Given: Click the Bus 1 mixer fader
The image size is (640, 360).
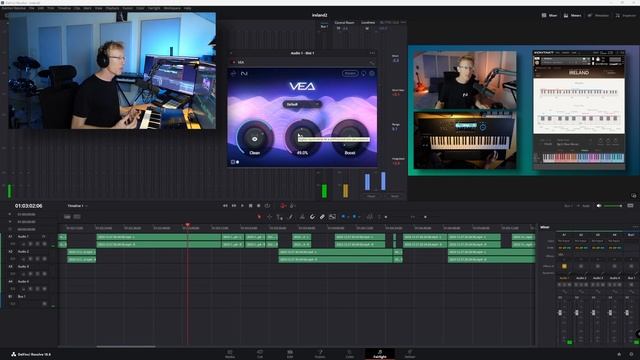Looking at the screenshot, I should pyautogui.click(x=627, y=313).
